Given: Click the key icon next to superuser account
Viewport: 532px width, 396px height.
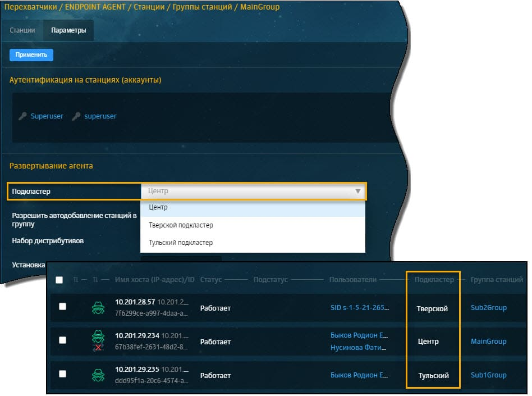Looking at the screenshot, I should [76, 116].
